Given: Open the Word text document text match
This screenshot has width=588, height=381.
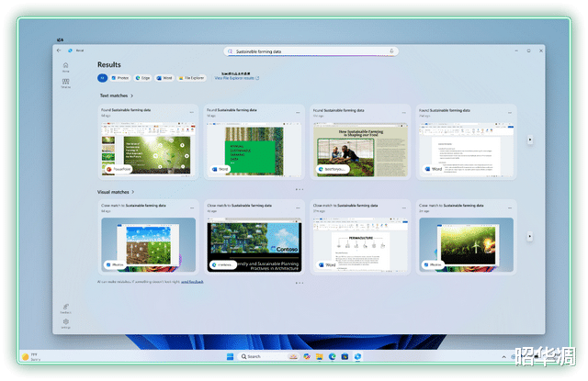Looking at the screenshot, I should (466, 150).
